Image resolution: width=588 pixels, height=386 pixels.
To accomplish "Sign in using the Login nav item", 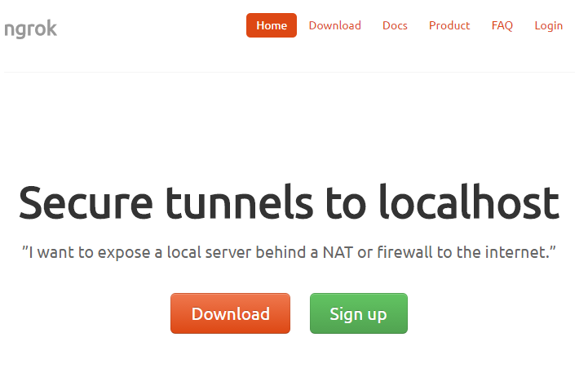I will [x=548, y=25].
